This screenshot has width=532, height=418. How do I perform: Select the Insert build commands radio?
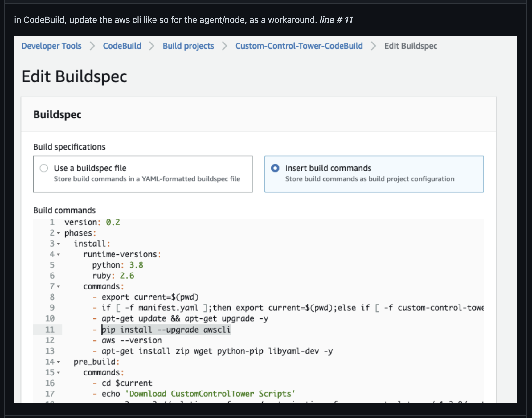(275, 168)
